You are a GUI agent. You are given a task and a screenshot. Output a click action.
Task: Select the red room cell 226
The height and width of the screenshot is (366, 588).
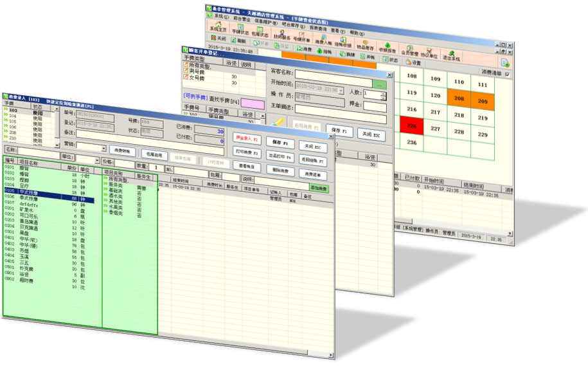411,126
